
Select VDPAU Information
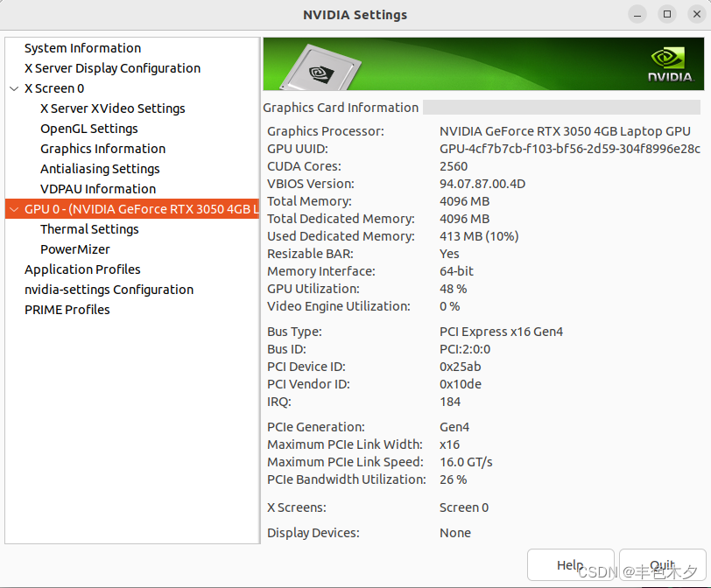coord(98,189)
